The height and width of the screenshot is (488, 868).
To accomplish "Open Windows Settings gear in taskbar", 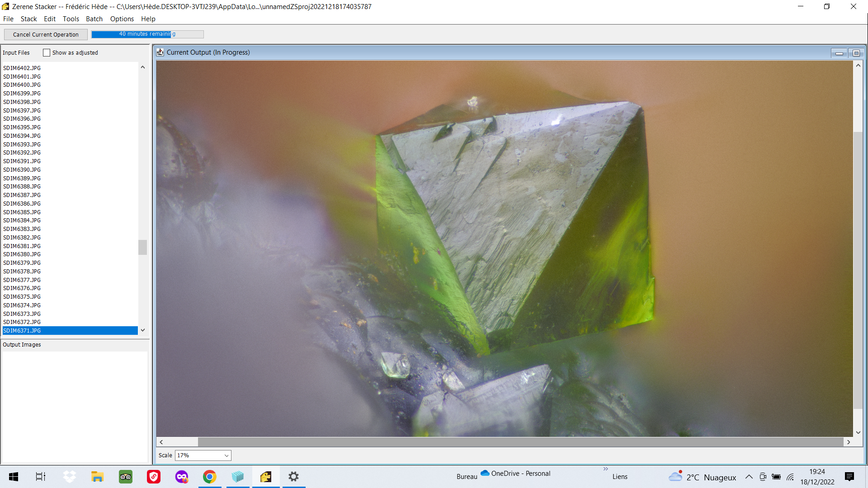I will coord(293,477).
